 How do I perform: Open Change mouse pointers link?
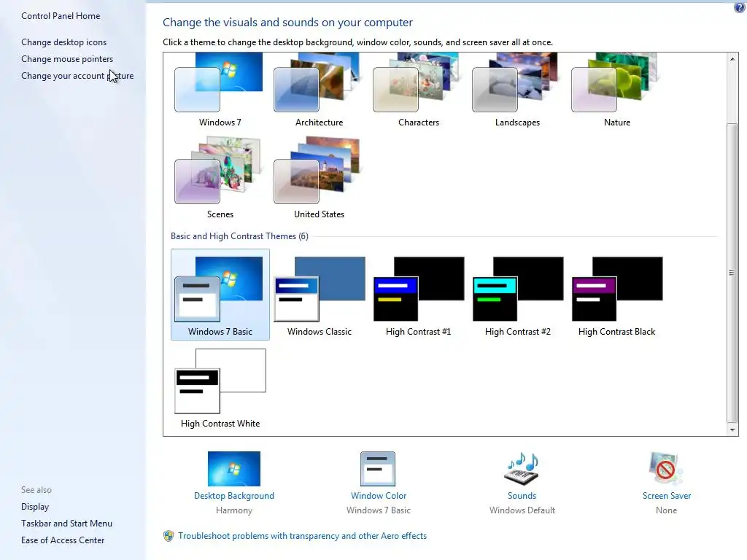[x=67, y=59]
